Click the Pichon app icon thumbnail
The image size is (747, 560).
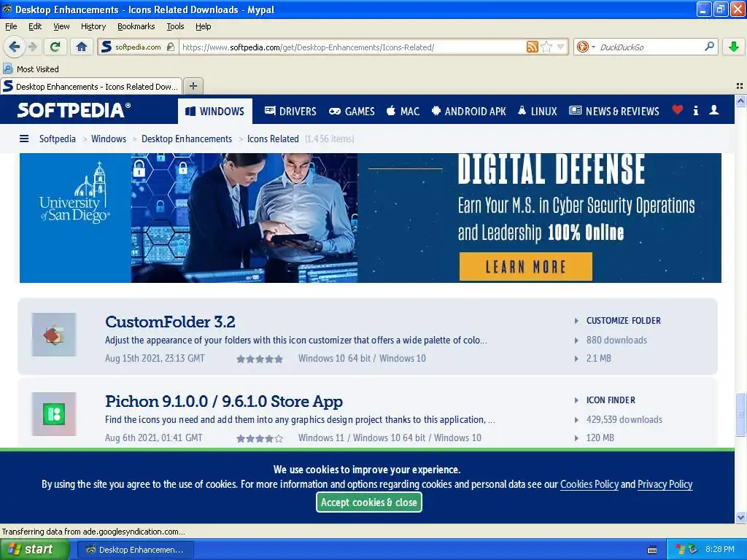tap(54, 414)
